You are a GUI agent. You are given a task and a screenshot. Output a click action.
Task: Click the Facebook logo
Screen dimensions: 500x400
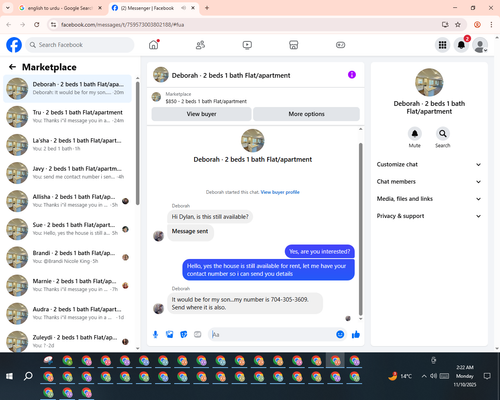tap(14, 45)
